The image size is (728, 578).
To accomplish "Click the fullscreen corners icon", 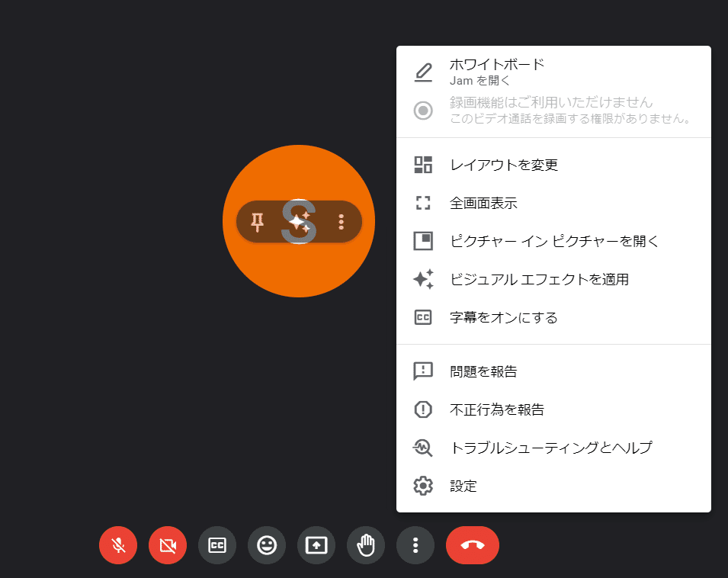I will 423,203.
